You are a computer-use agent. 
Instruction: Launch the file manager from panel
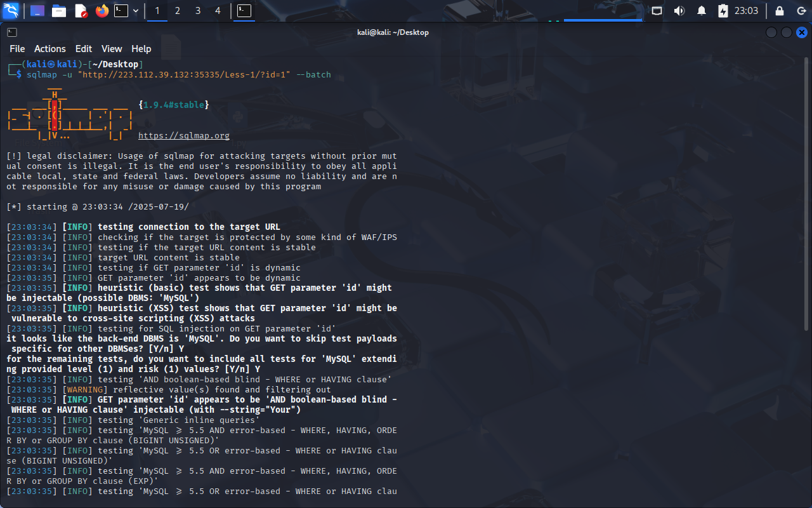coord(59,11)
